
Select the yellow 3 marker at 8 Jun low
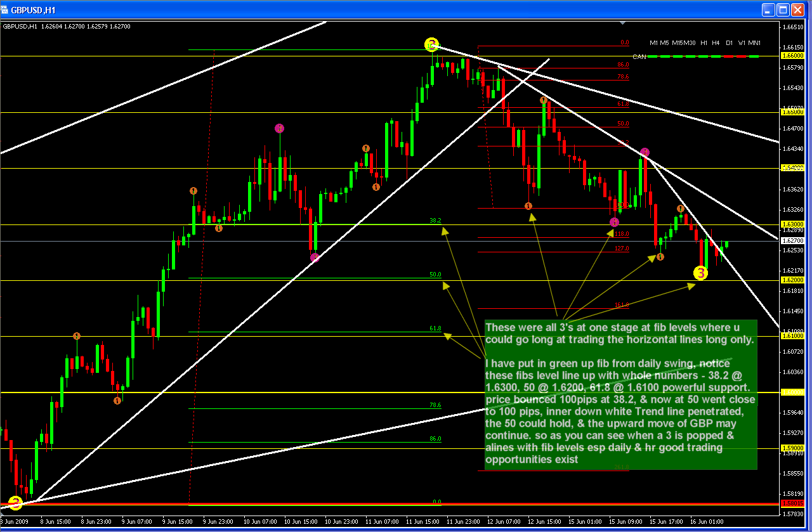pos(15,503)
